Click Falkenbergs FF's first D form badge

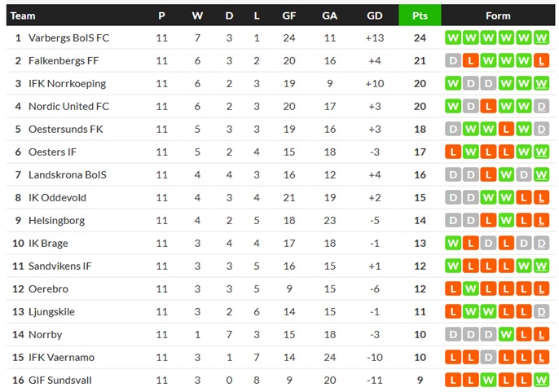[453, 60]
